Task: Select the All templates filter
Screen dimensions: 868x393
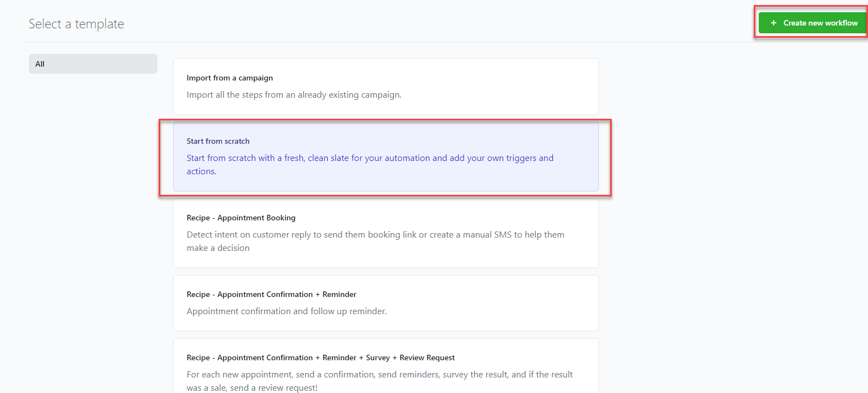Action: (93, 63)
